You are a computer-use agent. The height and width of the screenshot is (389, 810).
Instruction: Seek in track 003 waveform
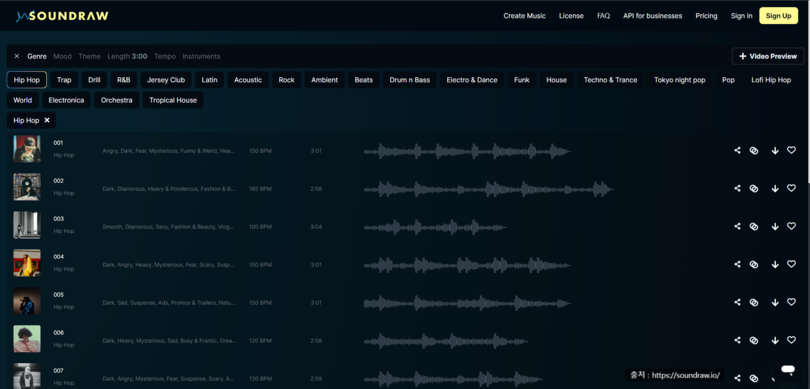(435, 227)
